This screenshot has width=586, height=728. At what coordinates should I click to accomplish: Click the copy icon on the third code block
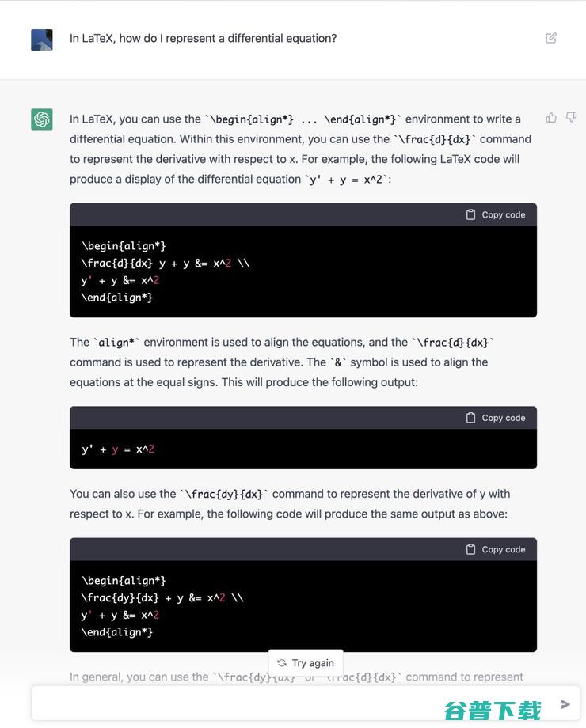tap(470, 548)
